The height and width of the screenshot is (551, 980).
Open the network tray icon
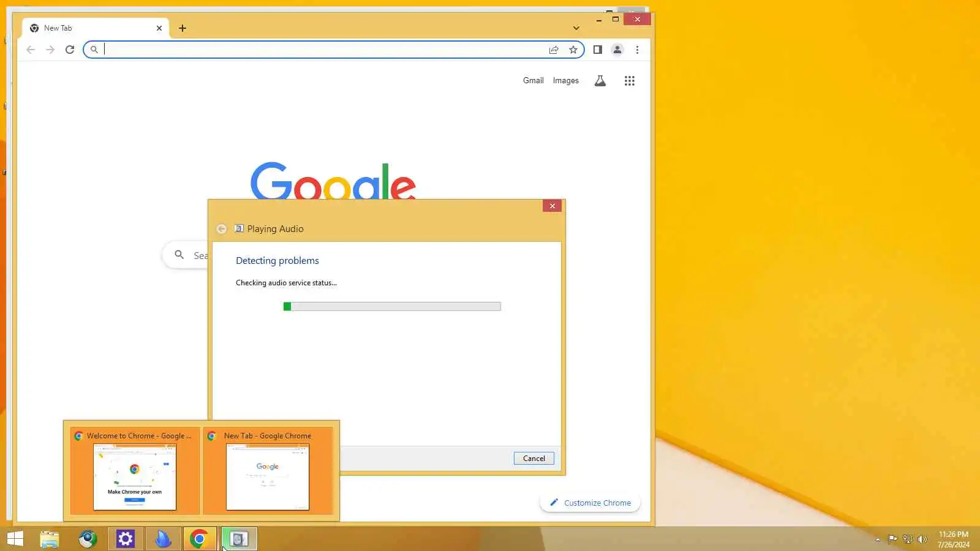908,539
